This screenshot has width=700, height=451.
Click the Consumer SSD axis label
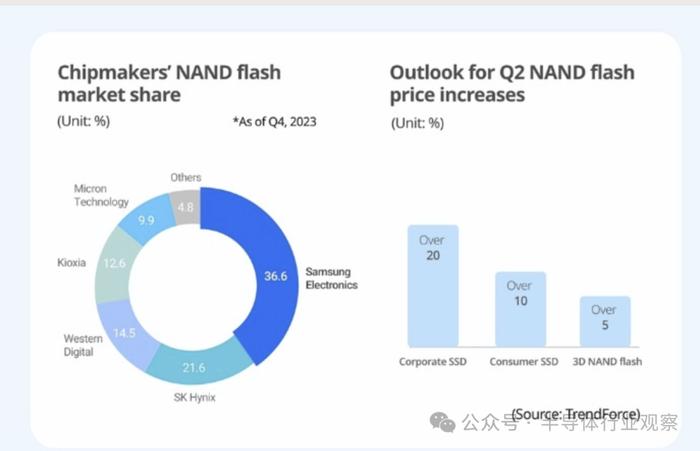click(524, 362)
